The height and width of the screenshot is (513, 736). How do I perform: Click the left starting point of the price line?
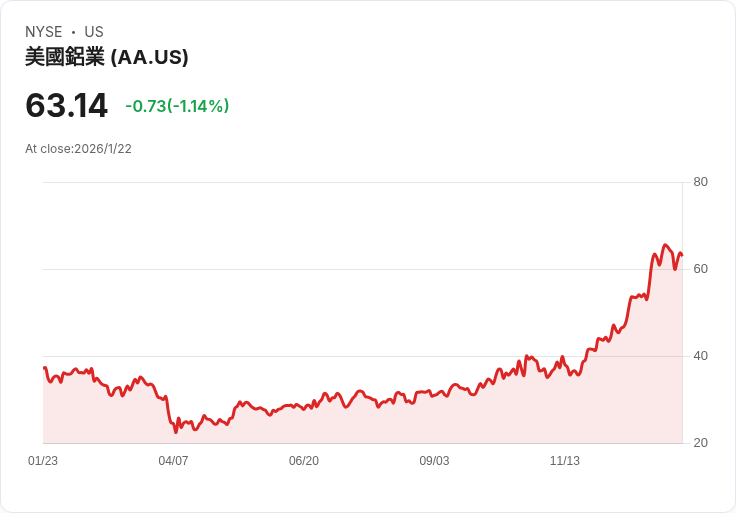coord(44,368)
